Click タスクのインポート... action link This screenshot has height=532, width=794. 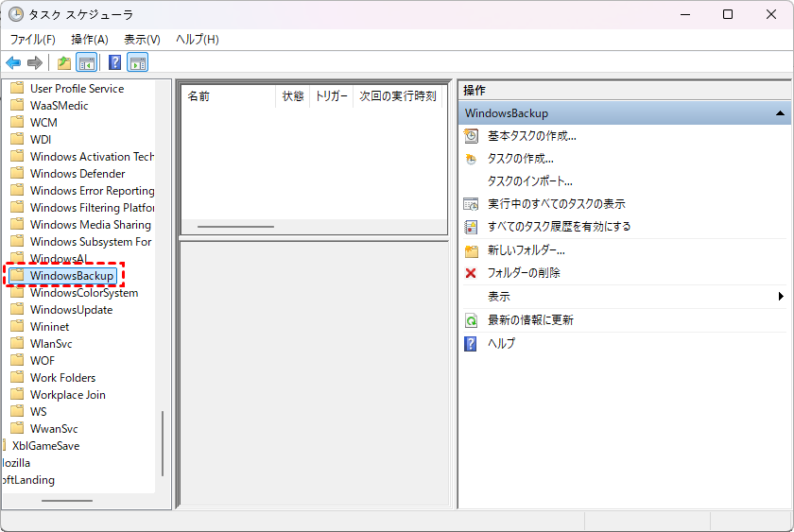click(x=529, y=181)
